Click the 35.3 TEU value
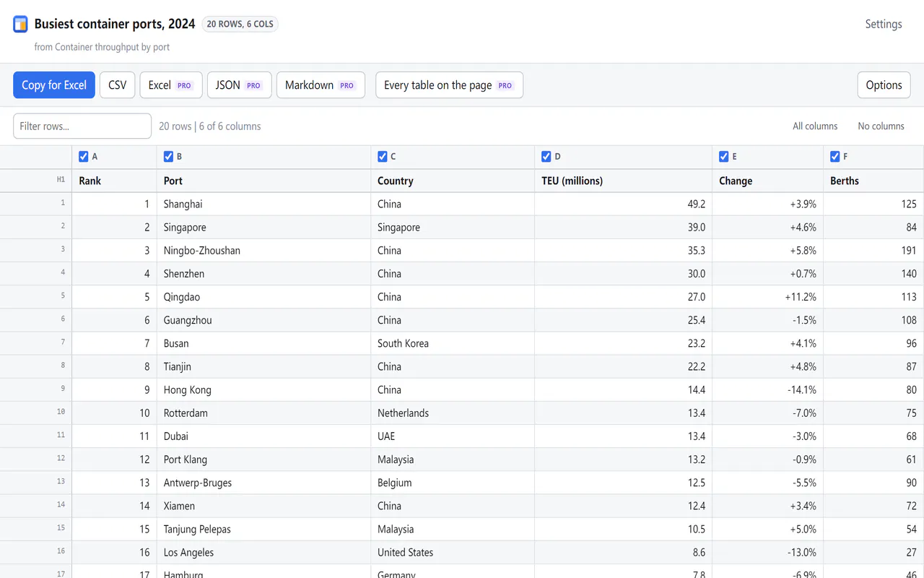 [624, 250]
